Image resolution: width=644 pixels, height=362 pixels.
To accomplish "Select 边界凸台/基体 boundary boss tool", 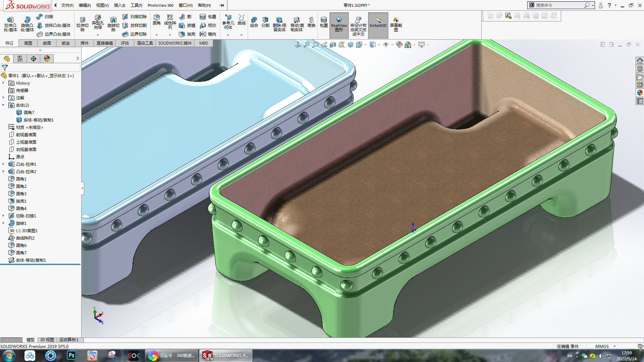I will point(54,34).
